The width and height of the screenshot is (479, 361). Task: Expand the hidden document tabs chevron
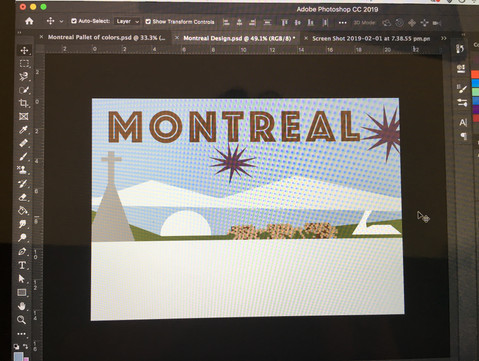pos(443,38)
